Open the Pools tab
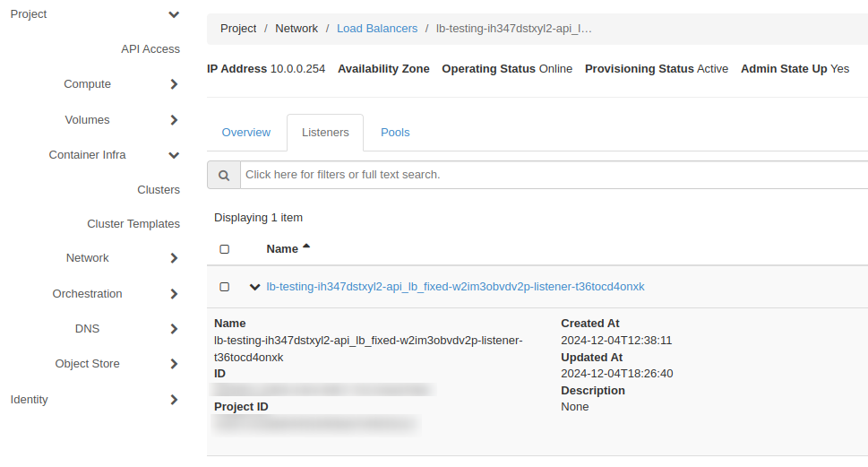 (395, 133)
